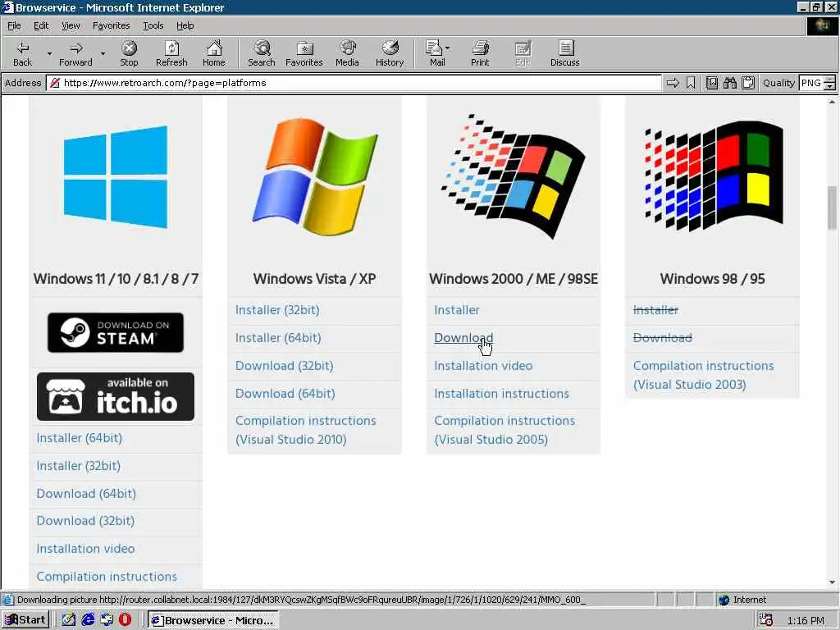840x630 pixels.
Task: Open Windows 11/10 Download (32bit) link
Action: click(x=85, y=521)
